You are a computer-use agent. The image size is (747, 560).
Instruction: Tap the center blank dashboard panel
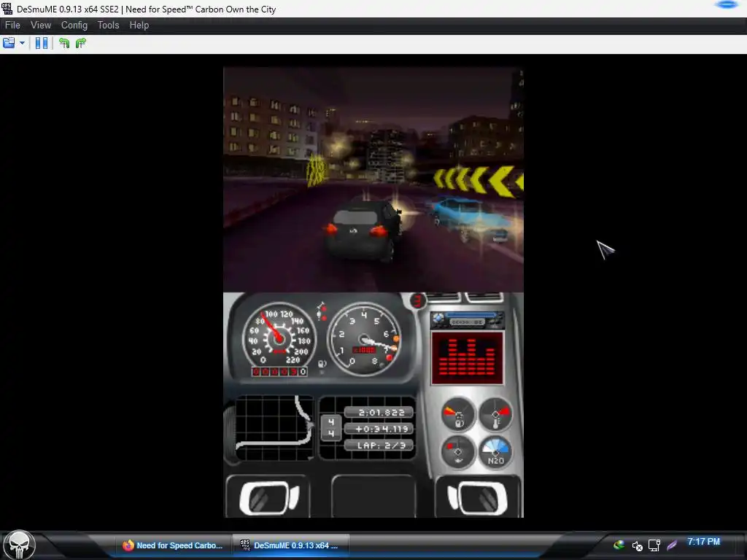point(373,496)
